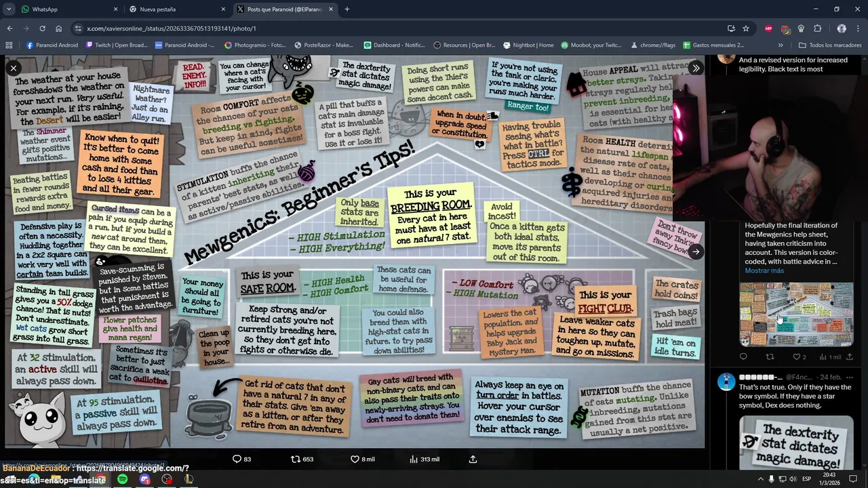Collapse the reply sidebar with double chevron
The height and width of the screenshot is (488, 868).
[696, 68]
